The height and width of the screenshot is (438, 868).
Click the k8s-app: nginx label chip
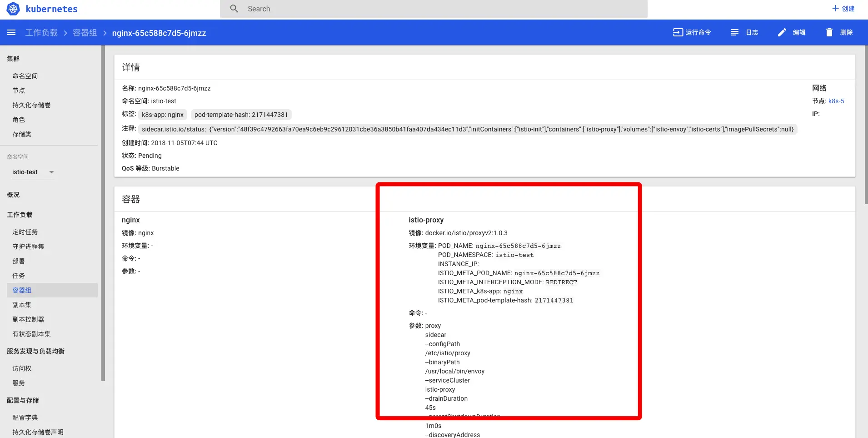pos(163,115)
